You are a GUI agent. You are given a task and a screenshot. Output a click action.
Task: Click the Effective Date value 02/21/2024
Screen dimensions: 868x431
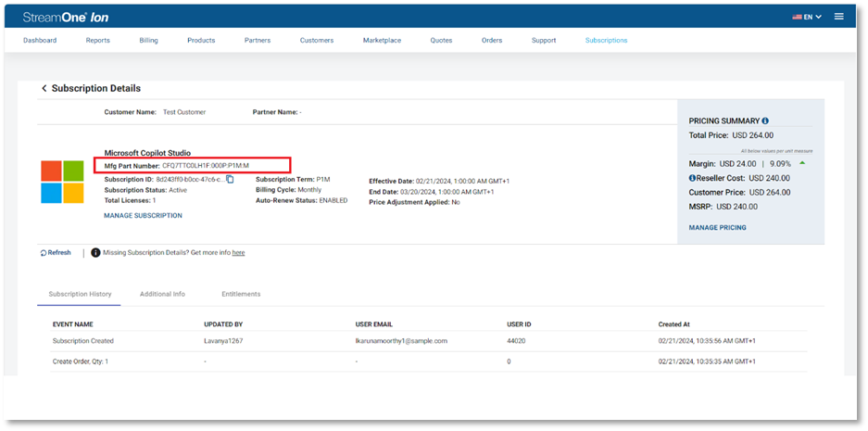coord(462,181)
